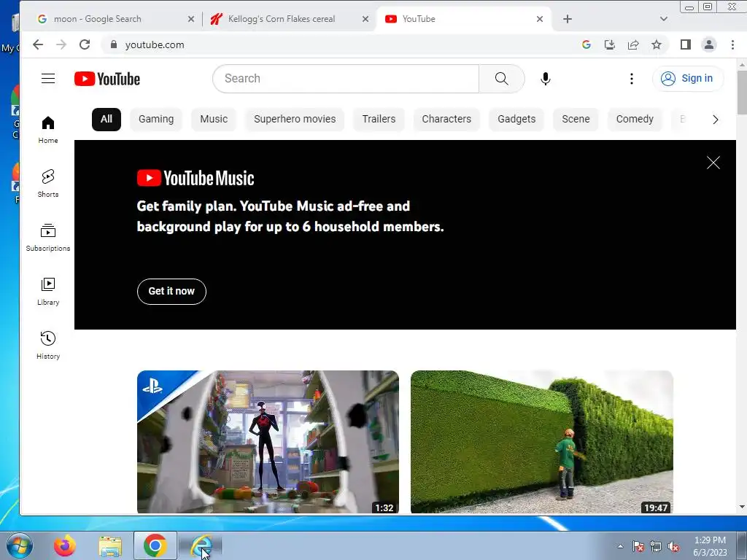The width and height of the screenshot is (747, 560).
Task: Select the YouTube browser tab
Action: [463, 19]
